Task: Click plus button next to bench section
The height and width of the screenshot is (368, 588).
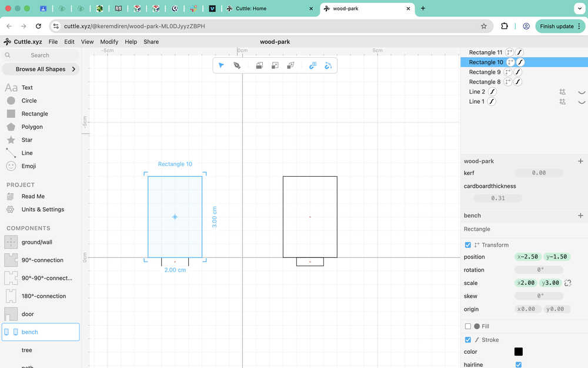Action: [x=580, y=216]
